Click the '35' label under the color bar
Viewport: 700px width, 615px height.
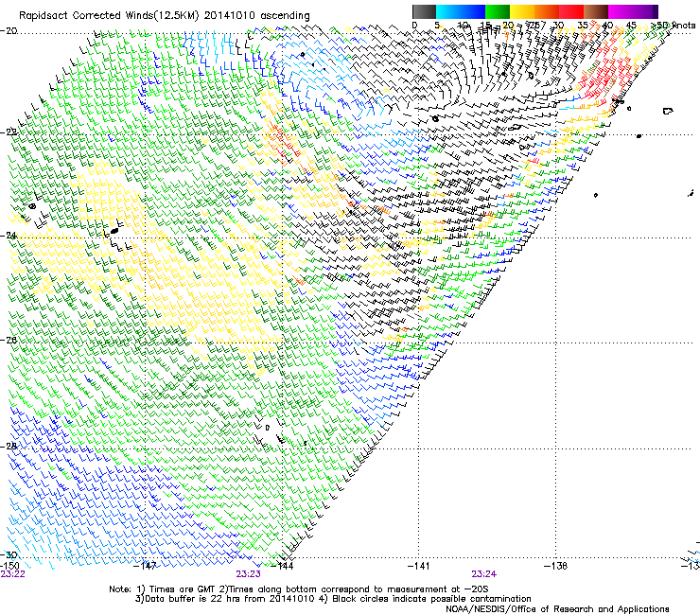click(x=583, y=25)
